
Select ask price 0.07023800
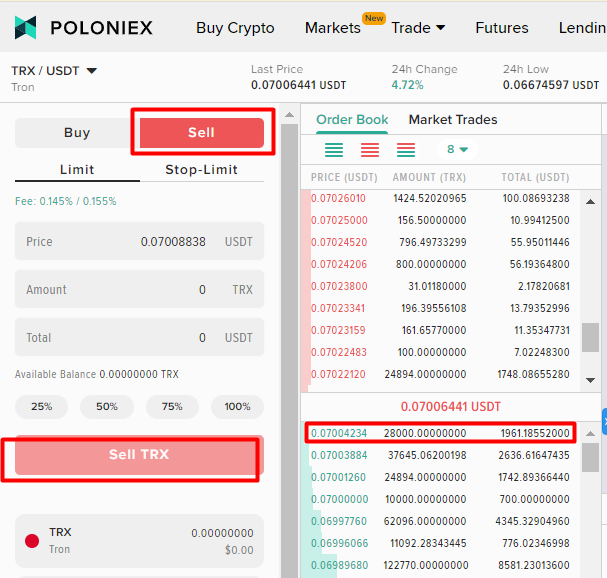coord(339,286)
